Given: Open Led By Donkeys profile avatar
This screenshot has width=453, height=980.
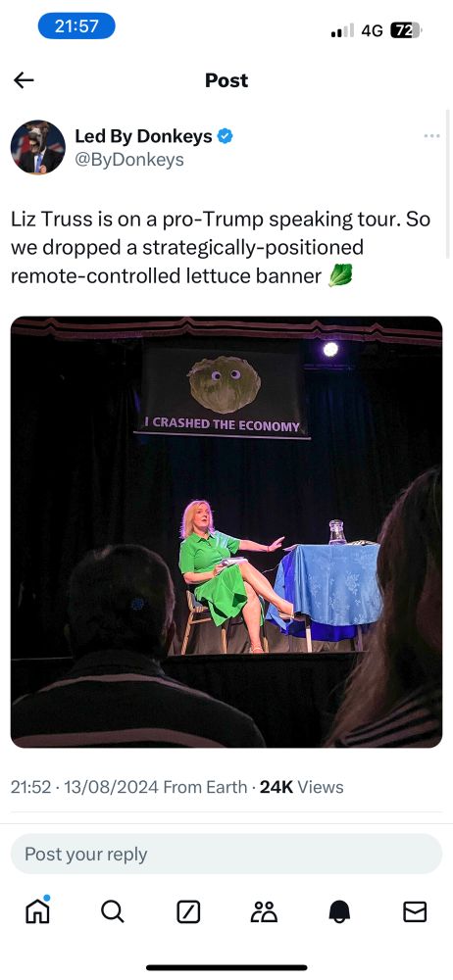Looking at the screenshot, I should (x=38, y=148).
